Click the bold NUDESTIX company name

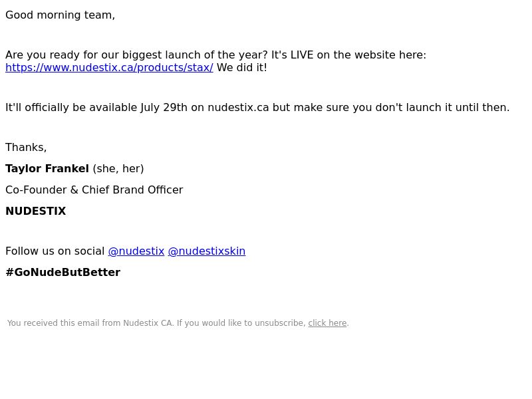(36, 211)
